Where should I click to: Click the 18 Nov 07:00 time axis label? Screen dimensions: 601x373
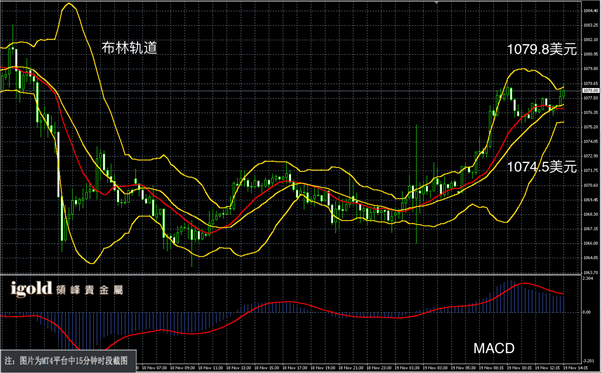[154, 368]
